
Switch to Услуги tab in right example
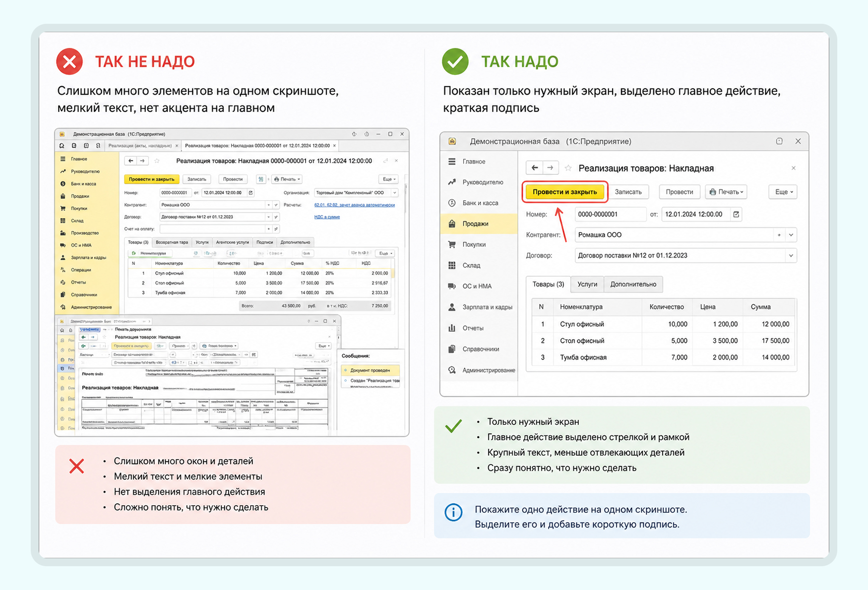pos(587,284)
